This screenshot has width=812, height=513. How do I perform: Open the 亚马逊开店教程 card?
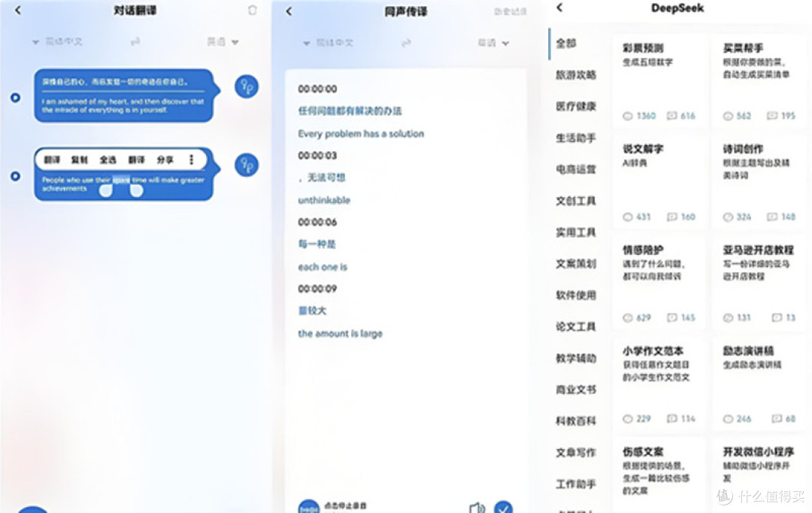pos(759,283)
